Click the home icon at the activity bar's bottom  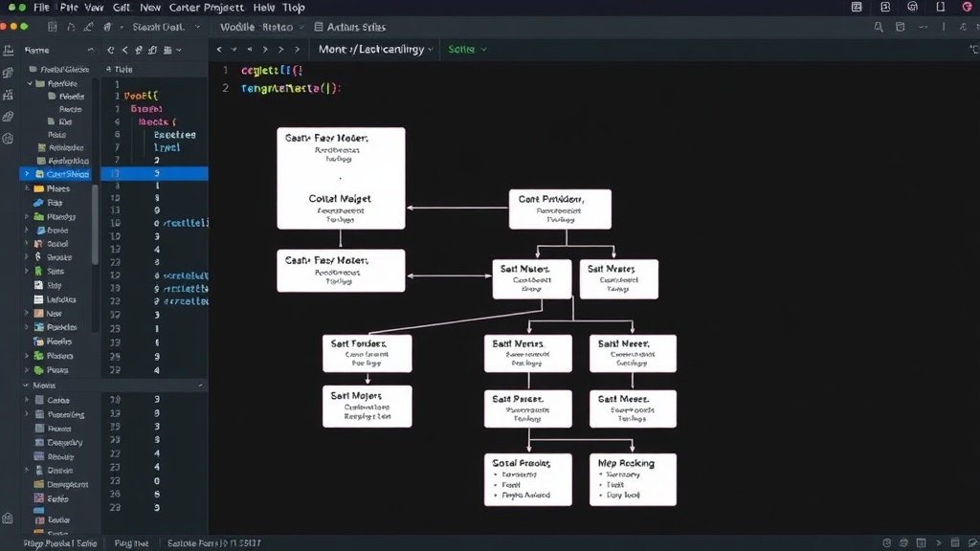(x=8, y=518)
